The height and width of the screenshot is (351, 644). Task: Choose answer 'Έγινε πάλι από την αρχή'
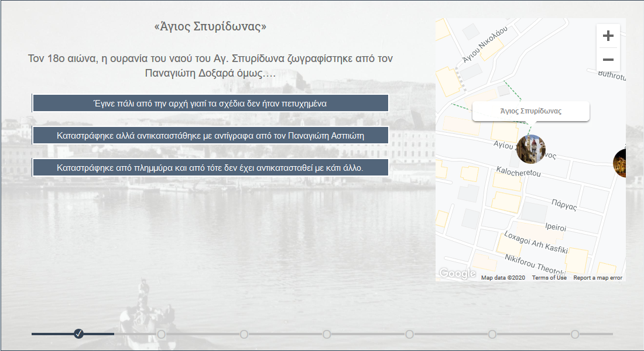point(210,103)
